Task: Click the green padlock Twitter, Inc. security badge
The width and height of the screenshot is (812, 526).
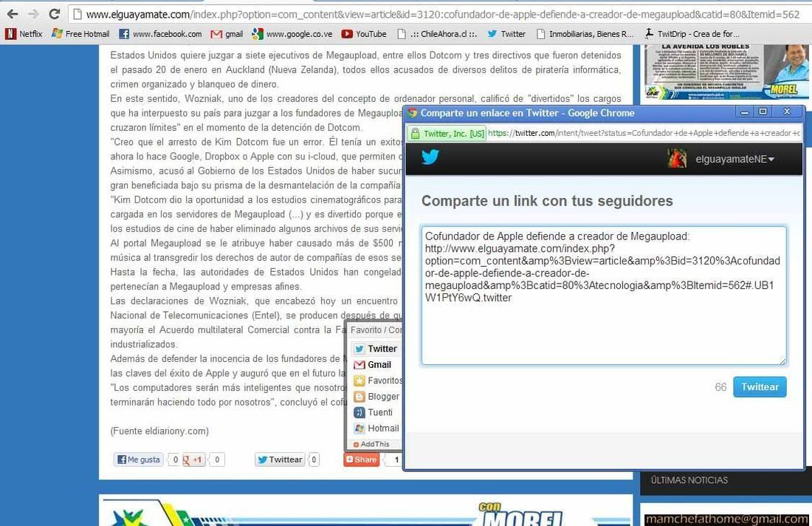Action: [x=447, y=133]
